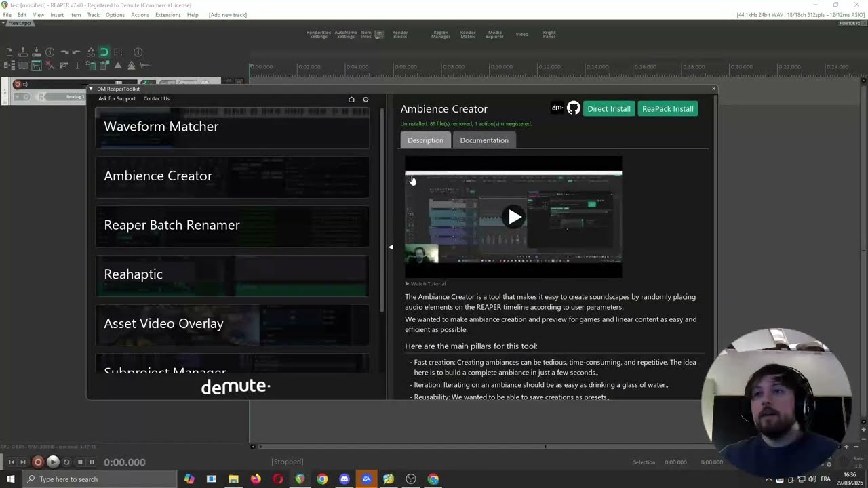Switch to Description tab

tap(425, 140)
